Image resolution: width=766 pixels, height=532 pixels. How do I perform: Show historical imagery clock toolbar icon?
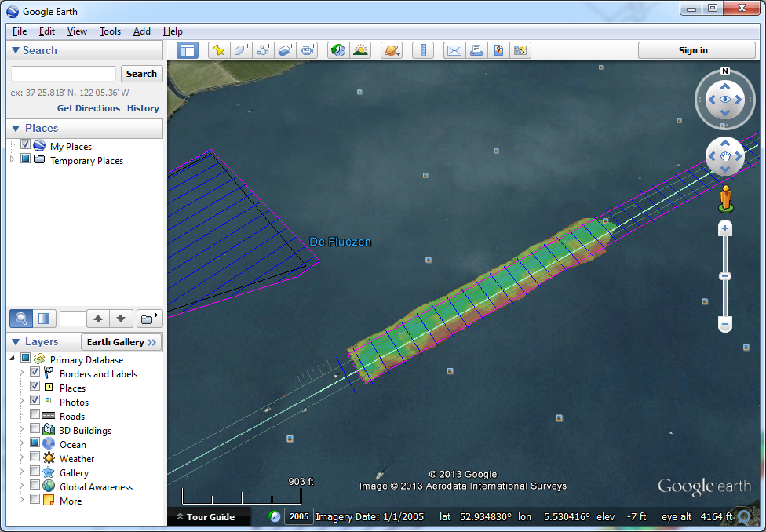[338, 50]
